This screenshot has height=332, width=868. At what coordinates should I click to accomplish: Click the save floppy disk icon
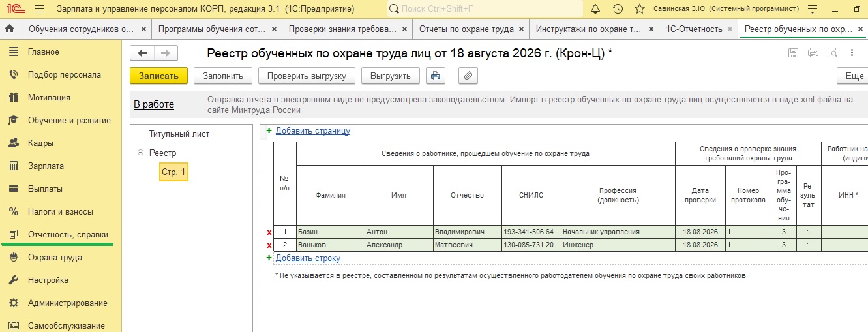pyautogui.click(x=793, y=53)
